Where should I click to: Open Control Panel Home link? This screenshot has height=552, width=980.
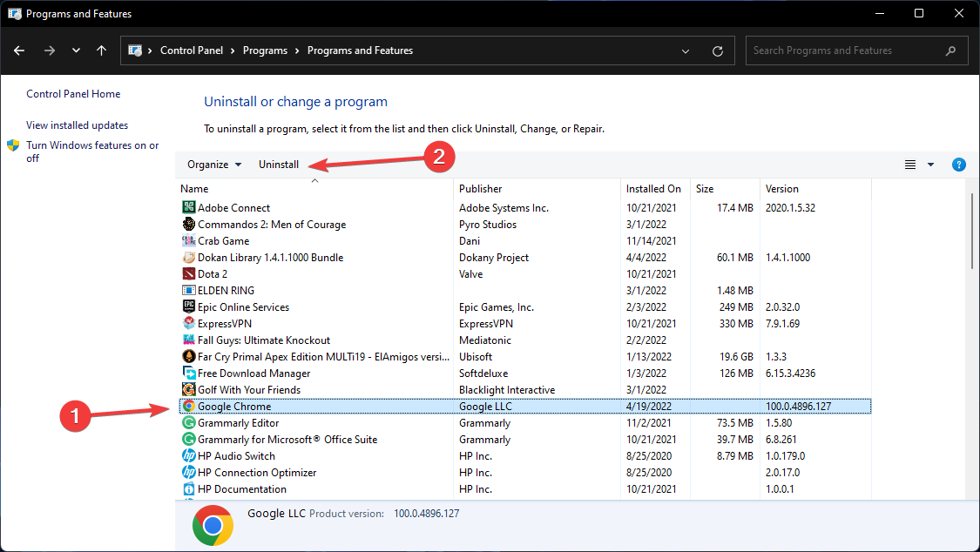[x=73, y=94]
